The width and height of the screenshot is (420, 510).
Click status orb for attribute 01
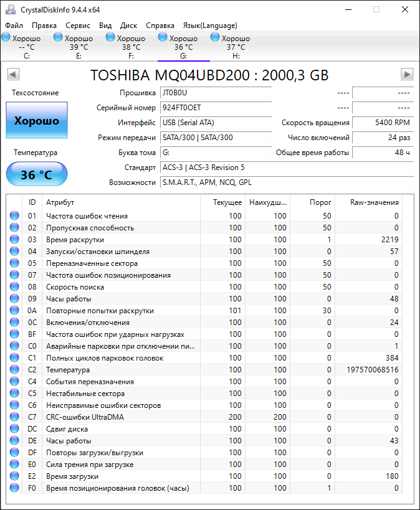(x=14, y=215)
